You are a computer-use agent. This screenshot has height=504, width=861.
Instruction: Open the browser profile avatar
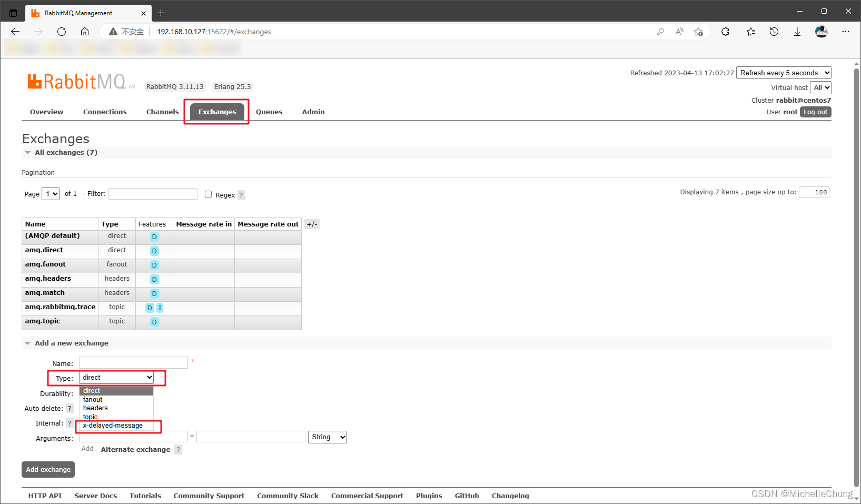click(822, 32)
